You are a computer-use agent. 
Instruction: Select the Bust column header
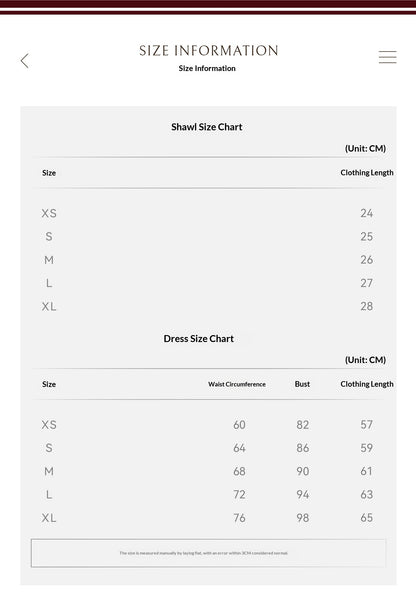click(x=302, y=384)
